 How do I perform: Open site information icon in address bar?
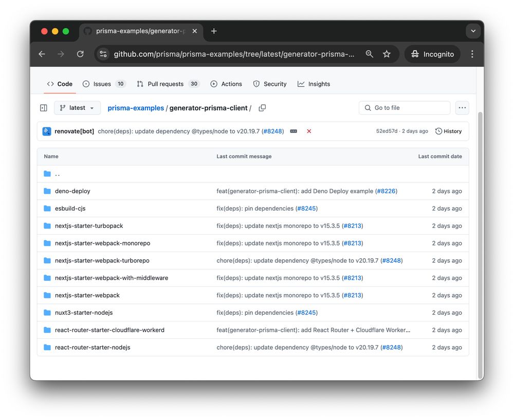(103, 54)
